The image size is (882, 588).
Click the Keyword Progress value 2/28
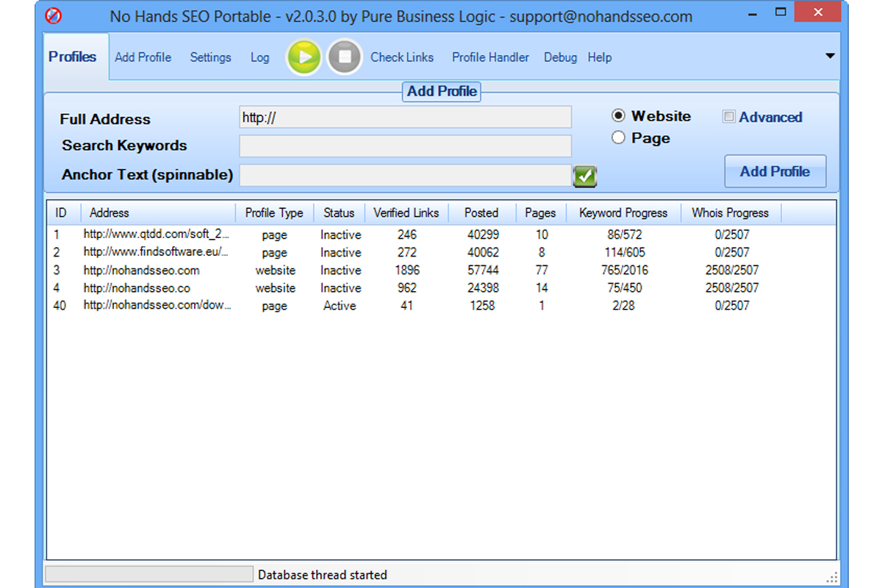coord(623,306)
